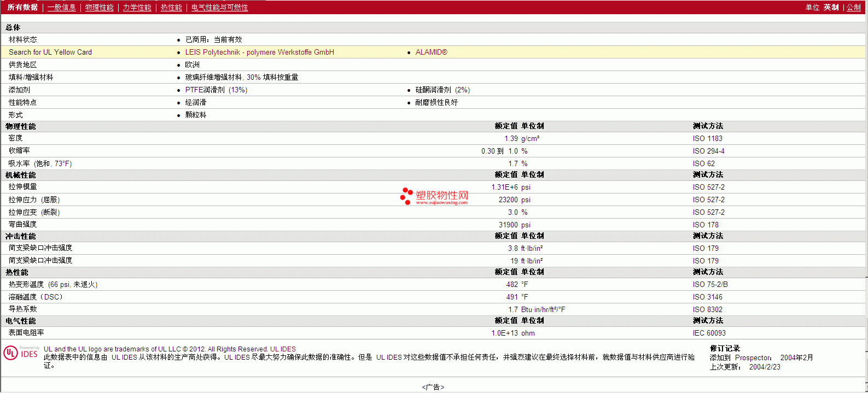Switch to the 一般信息 tab
868x393 pixels.
point(62,7)
